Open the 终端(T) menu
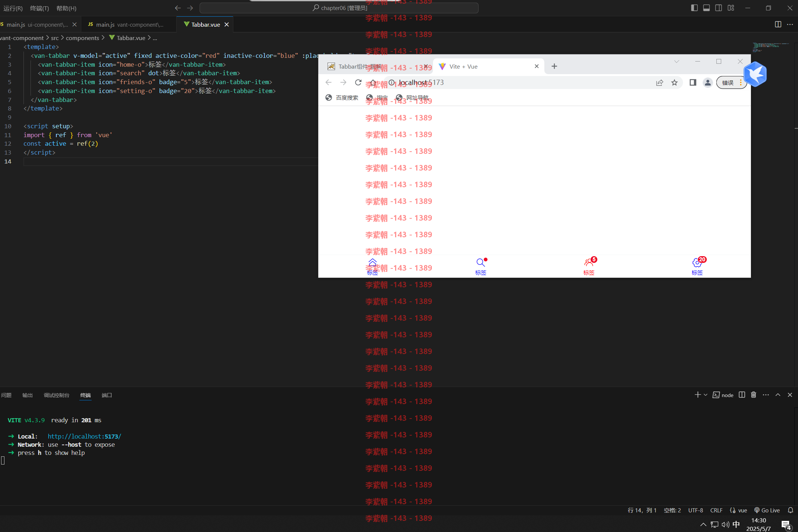This screenshot has width=798, height=532. click(39, 8)
